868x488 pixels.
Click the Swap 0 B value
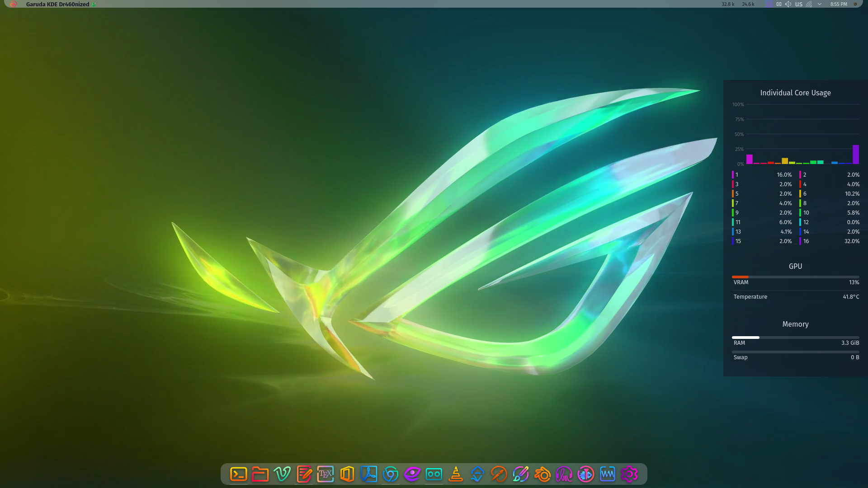pyautogui.click(x=855, y=357)
